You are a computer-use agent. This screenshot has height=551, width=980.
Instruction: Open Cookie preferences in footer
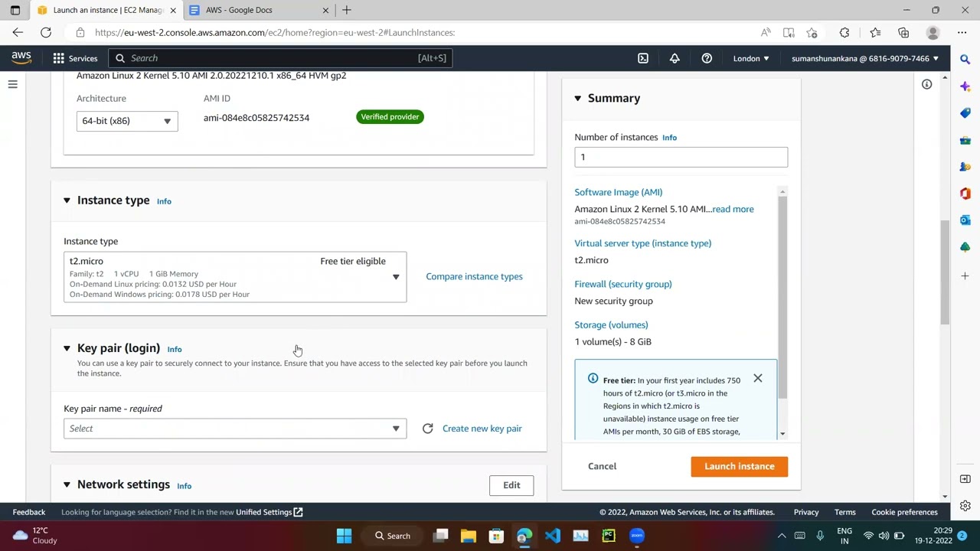904,512
